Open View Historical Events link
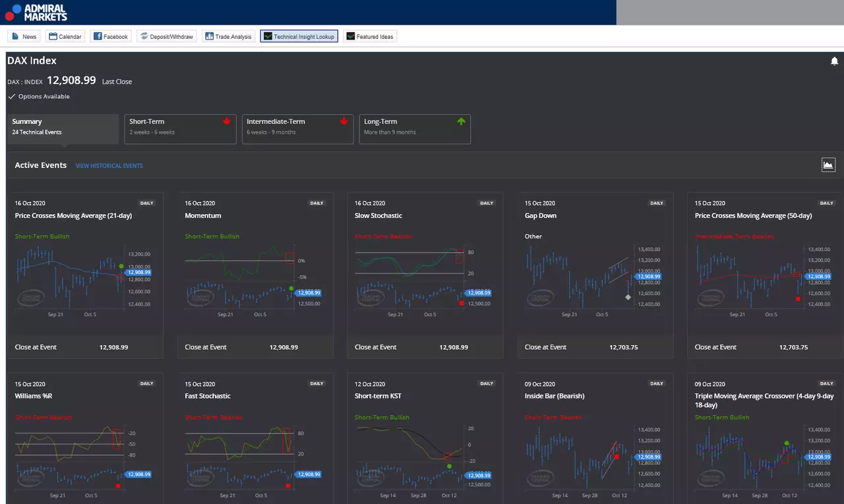The image size is (844, 504). [109, 165]
